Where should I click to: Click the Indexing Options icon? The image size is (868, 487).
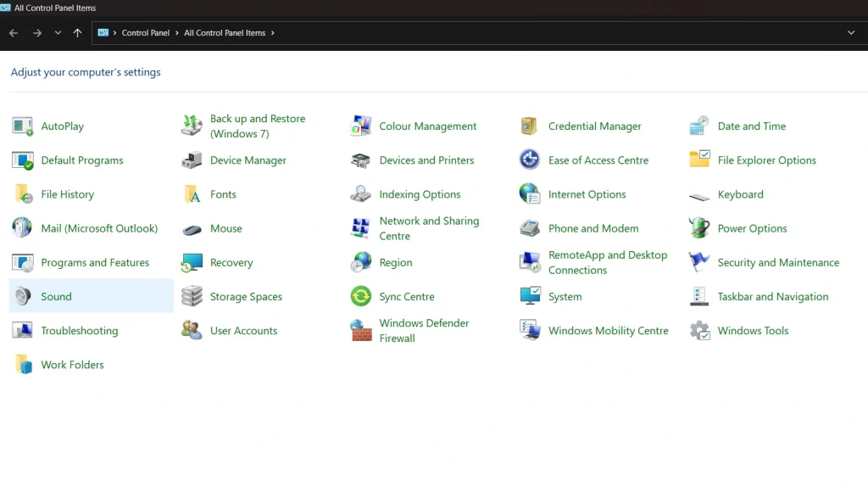[361, 194]
